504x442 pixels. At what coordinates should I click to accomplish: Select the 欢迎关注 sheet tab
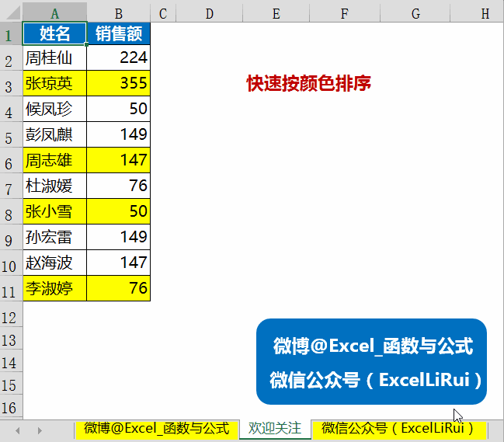tap(275, 429)
